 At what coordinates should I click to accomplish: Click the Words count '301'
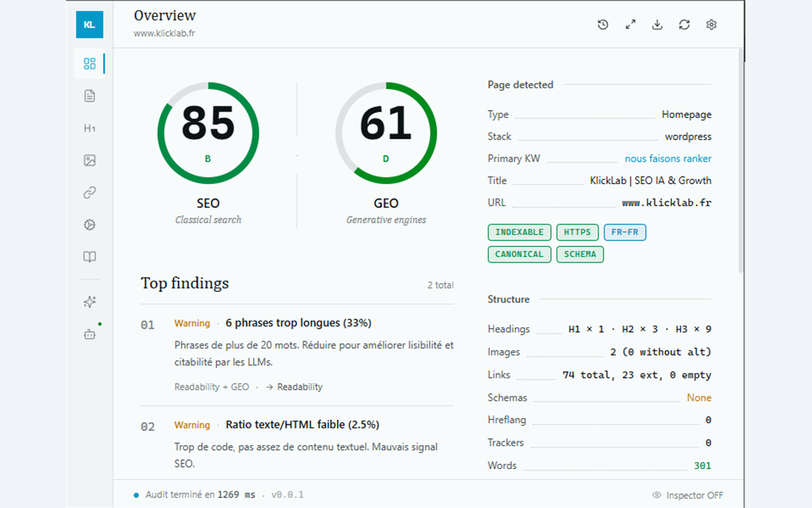(702, 465)
